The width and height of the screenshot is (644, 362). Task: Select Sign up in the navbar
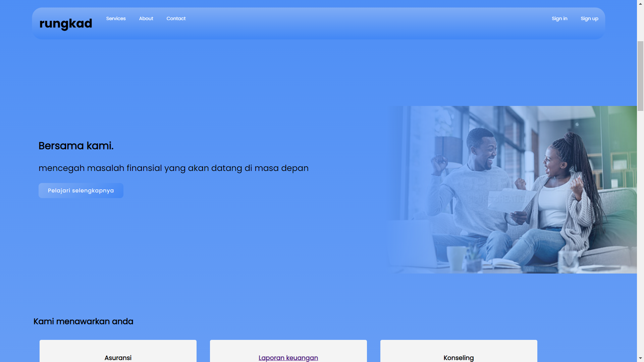pos(589,18)
